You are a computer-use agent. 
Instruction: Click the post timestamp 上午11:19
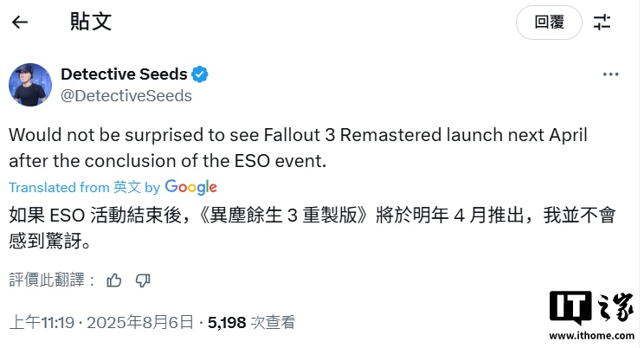41,323
